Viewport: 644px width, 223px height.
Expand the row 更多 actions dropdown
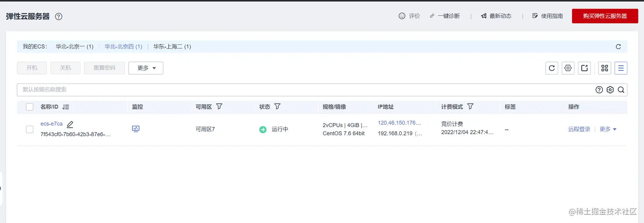click(x=608, y=129)
